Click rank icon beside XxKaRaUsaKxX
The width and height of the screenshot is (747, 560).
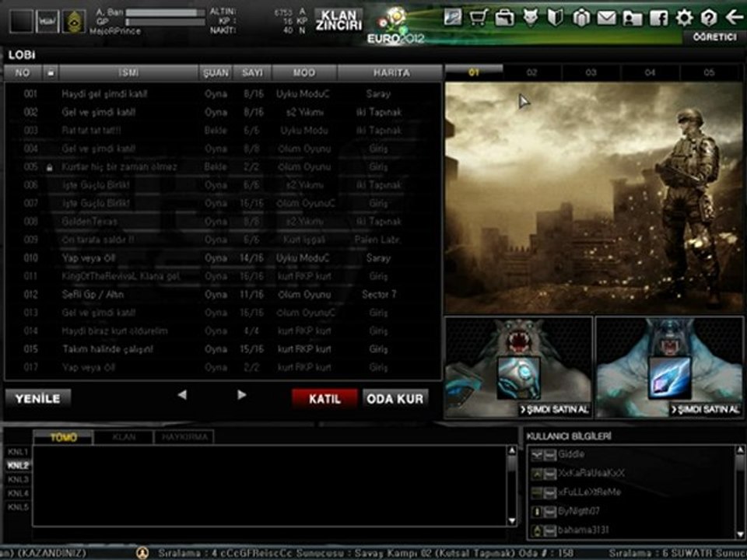pyautogui.click(x=537, y=474)
